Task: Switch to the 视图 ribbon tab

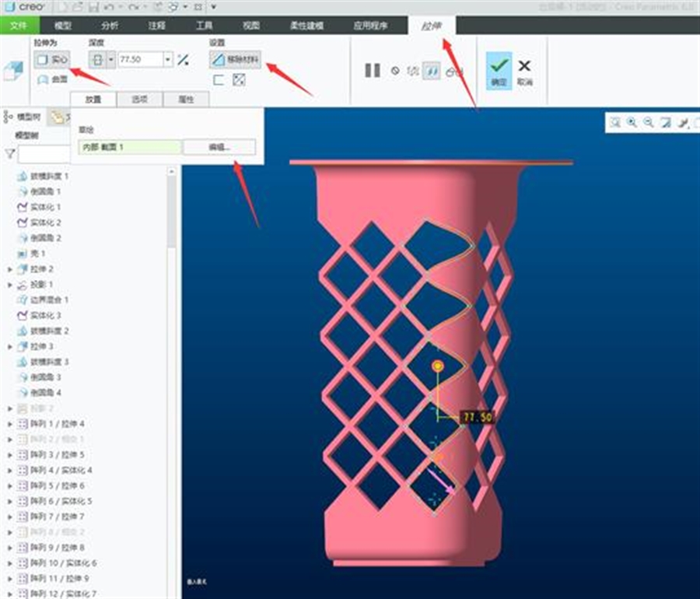Action: pyautogui.click(x=251, y=26)
